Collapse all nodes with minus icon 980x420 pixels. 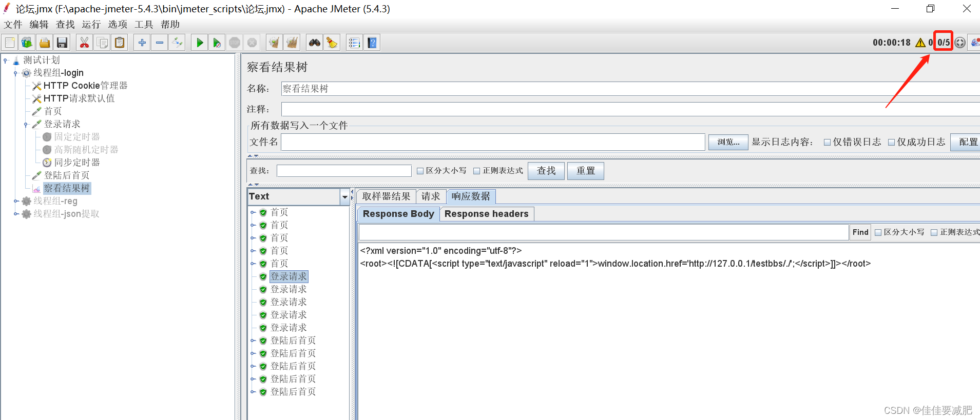(x=160, y=43)
